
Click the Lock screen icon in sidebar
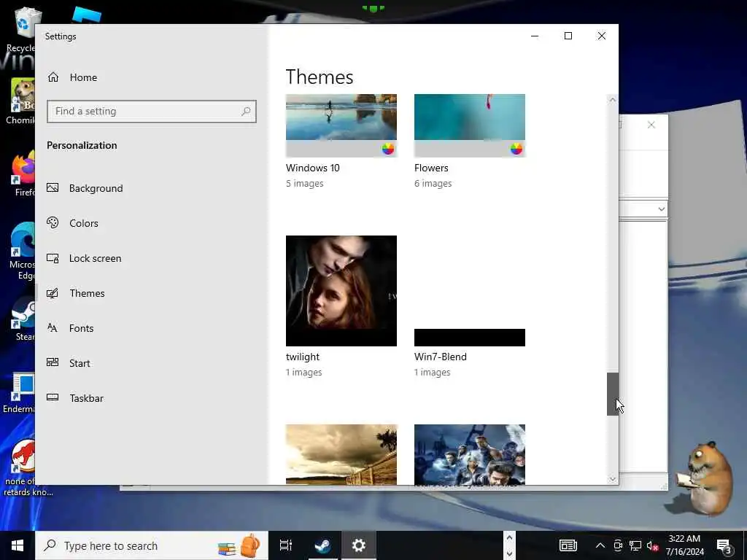[53, 258]
